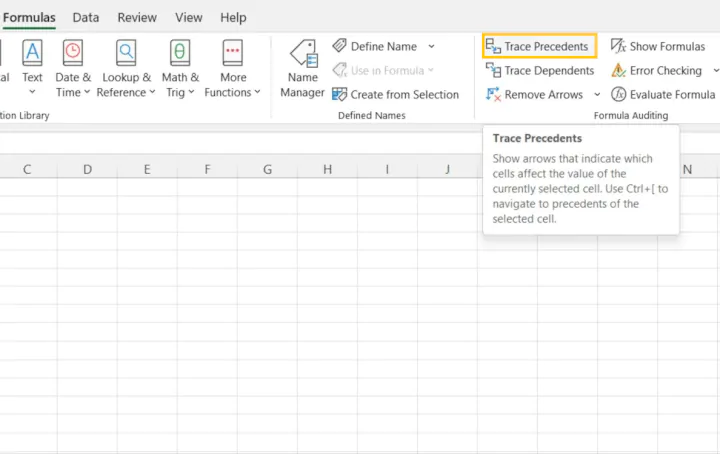Click the Evaluate Formula label

pos(672,95)
